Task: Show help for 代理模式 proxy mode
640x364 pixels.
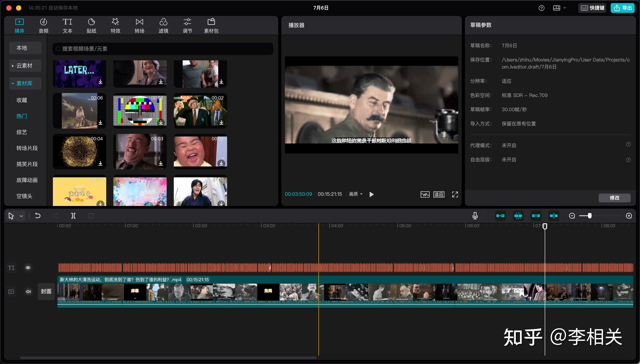Action: [628, 144]
